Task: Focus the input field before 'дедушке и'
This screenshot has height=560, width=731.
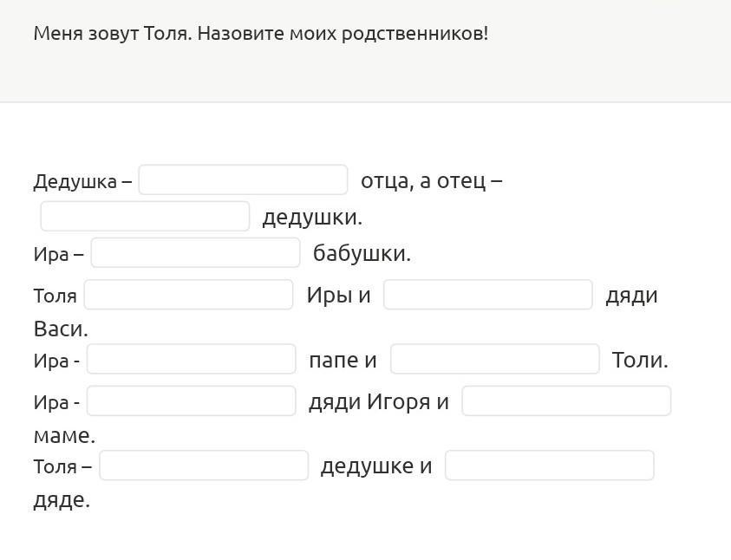Action: pyautogui.click(x=204, y=466)
